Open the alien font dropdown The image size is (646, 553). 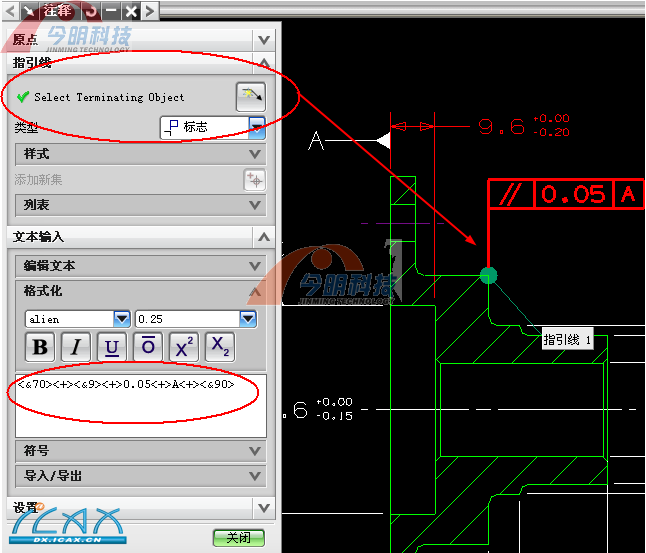point(122,319)
